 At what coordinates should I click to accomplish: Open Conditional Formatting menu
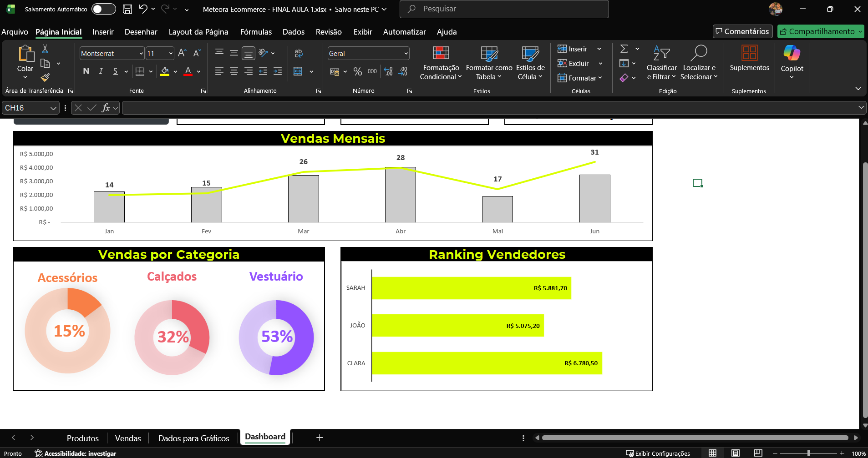tap(441, 63)
